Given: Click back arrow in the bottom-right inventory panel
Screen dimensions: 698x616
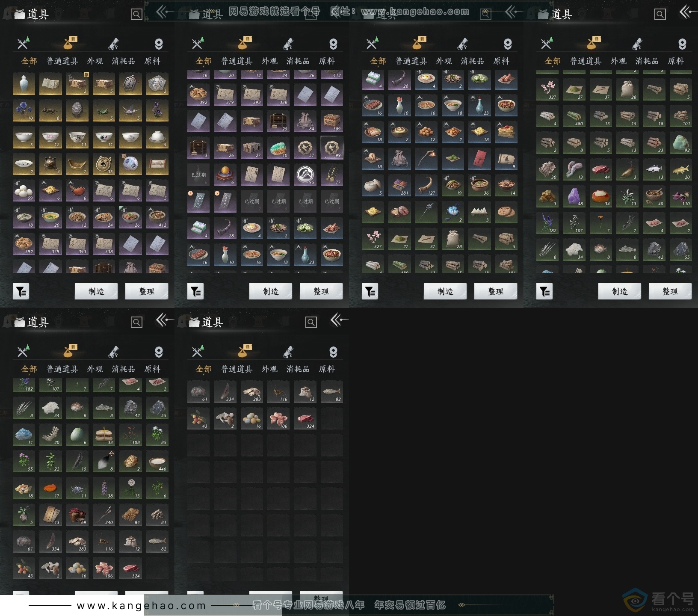Looking at the screenshot, I should coord(339,320).
